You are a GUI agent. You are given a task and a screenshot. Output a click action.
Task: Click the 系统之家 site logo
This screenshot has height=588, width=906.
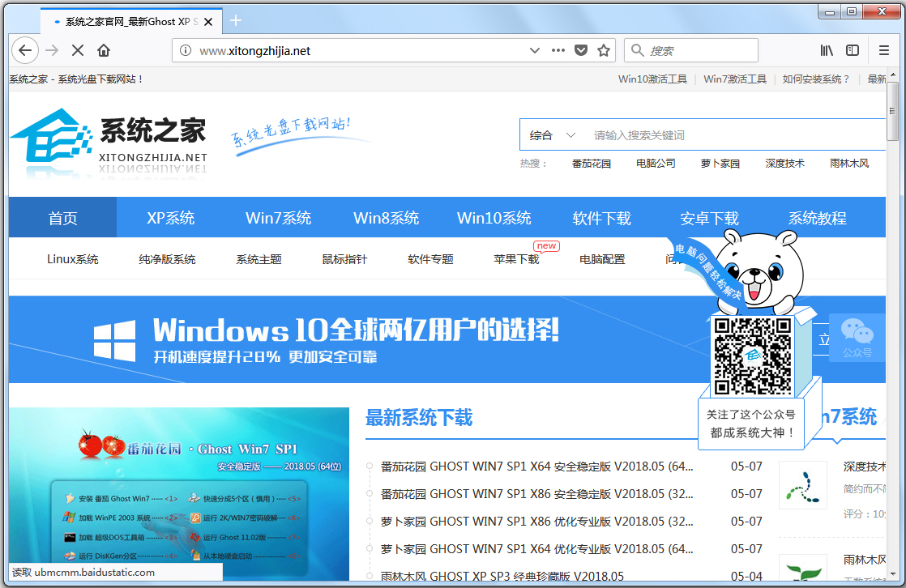coord(109,142)
